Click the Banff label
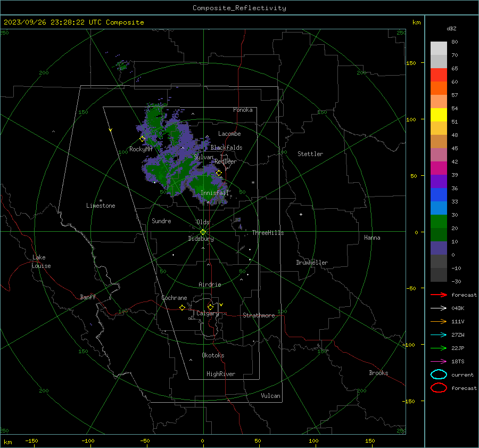Screen dimensions: 479x448 point(88,297)
